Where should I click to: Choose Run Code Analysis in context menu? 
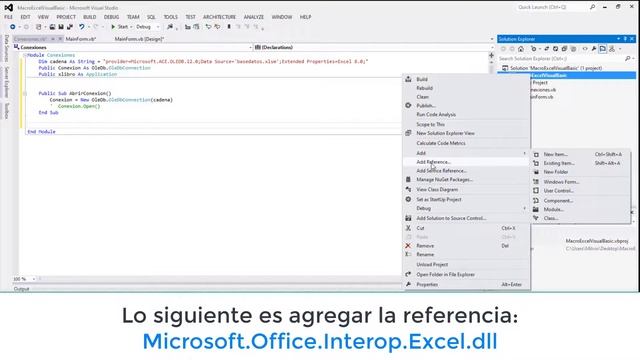tap(467, 115)
